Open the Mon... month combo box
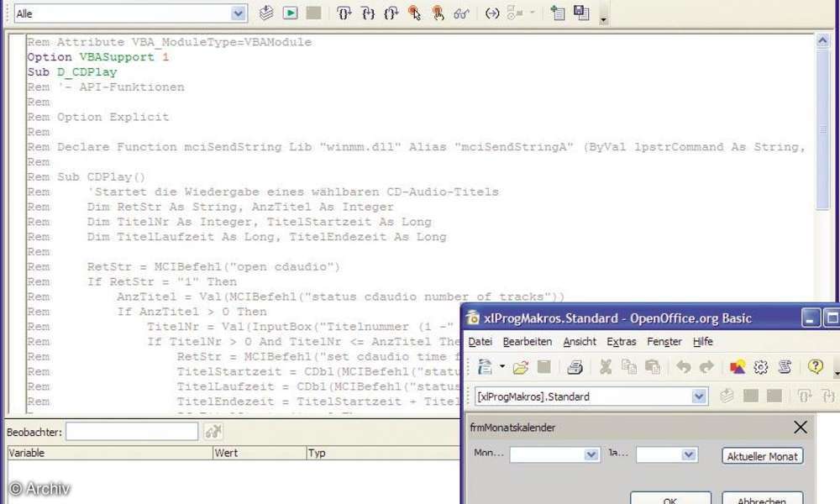This screenshot has height=504, width=840. pyautogui.click(x=591, y=454)
